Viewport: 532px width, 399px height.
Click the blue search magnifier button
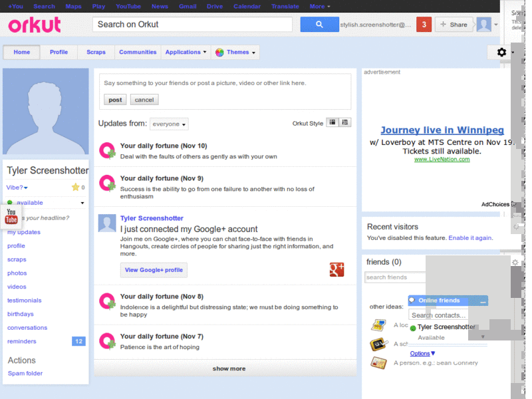coord(319,25)
